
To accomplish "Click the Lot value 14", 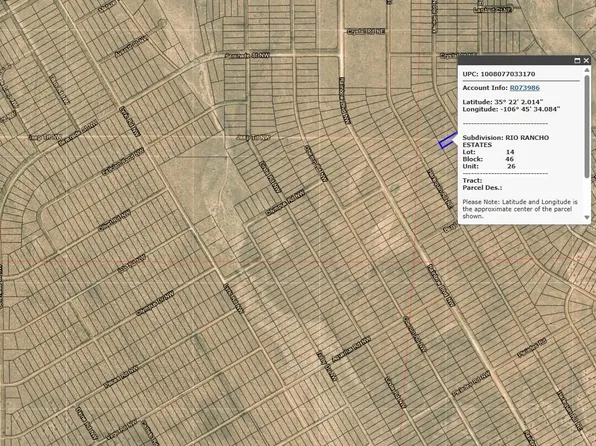I will tap(510, 152).
